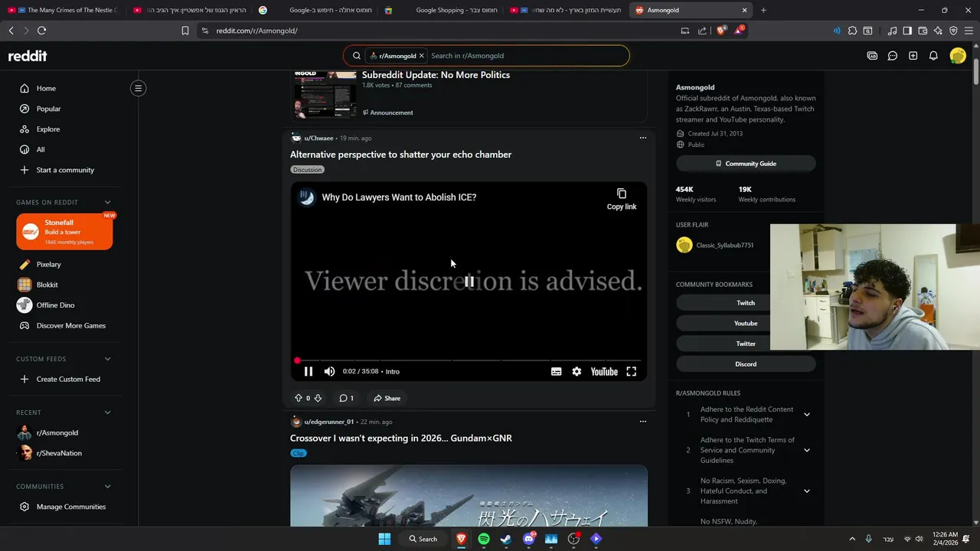Open the Reddit advertise icon
980x551 pixels.
click(x=872, y=56)
